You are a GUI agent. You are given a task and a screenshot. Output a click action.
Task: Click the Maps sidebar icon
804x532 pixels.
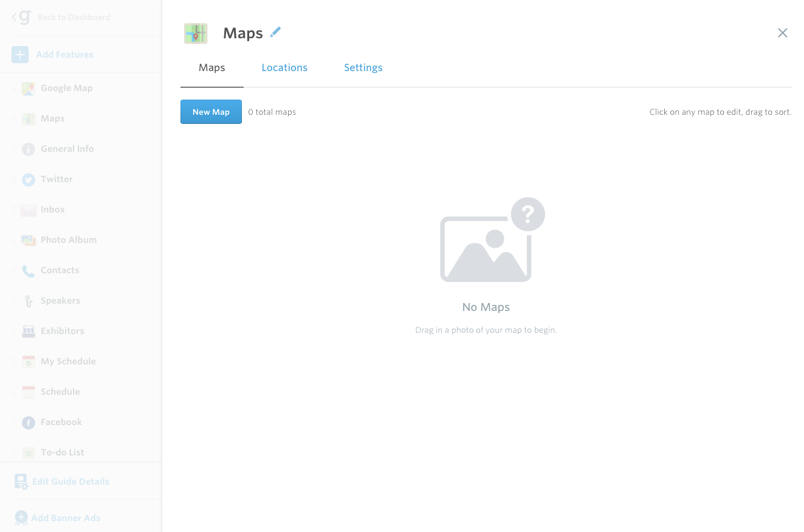(x=29, y=119)
